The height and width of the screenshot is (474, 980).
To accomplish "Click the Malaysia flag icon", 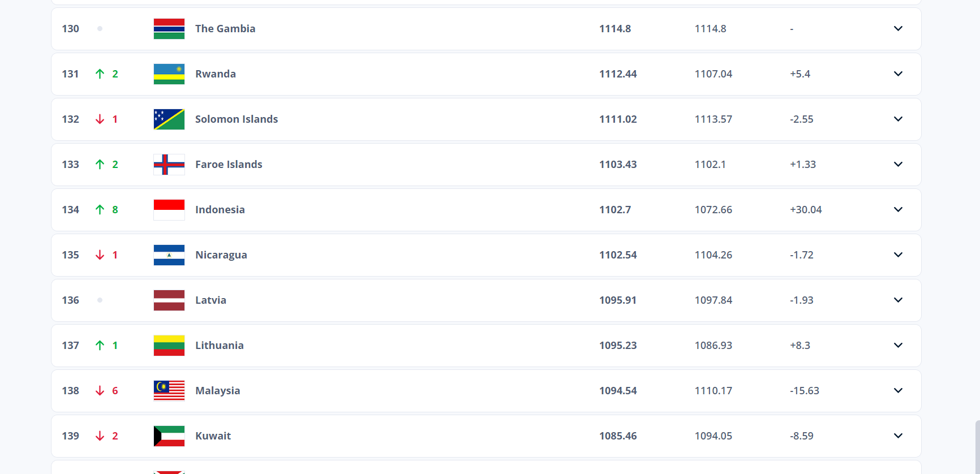I will point(169,391).
